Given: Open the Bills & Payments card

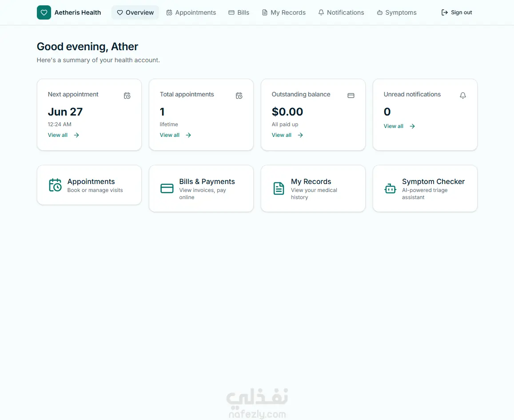Looking at the screenshot, I should 201,188.
